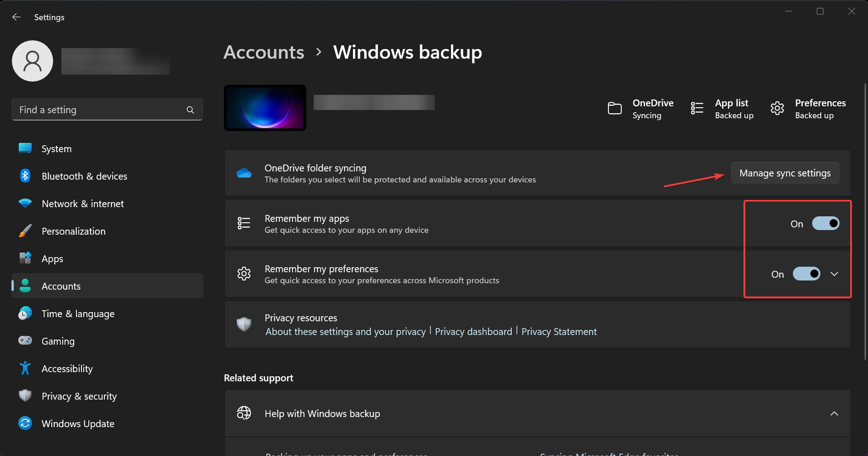Viewport: 868px width, 456px height.
Task: Click the OneDrive Syncing status text
Action: tap(646, 115)
